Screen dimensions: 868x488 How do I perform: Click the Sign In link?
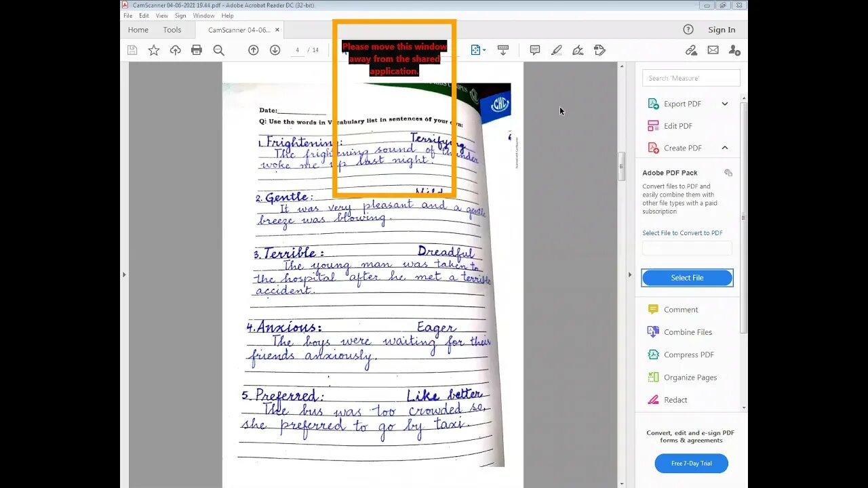point(722,30)
